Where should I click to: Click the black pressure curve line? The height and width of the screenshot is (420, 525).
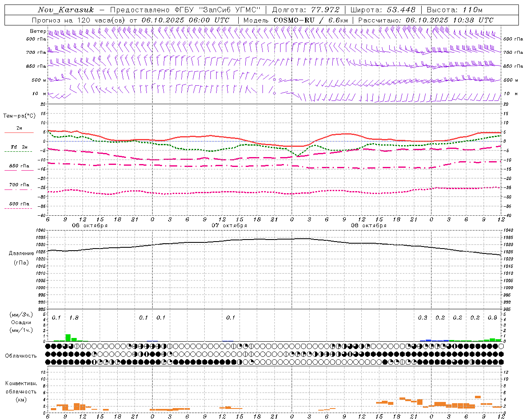coord(274,239)
